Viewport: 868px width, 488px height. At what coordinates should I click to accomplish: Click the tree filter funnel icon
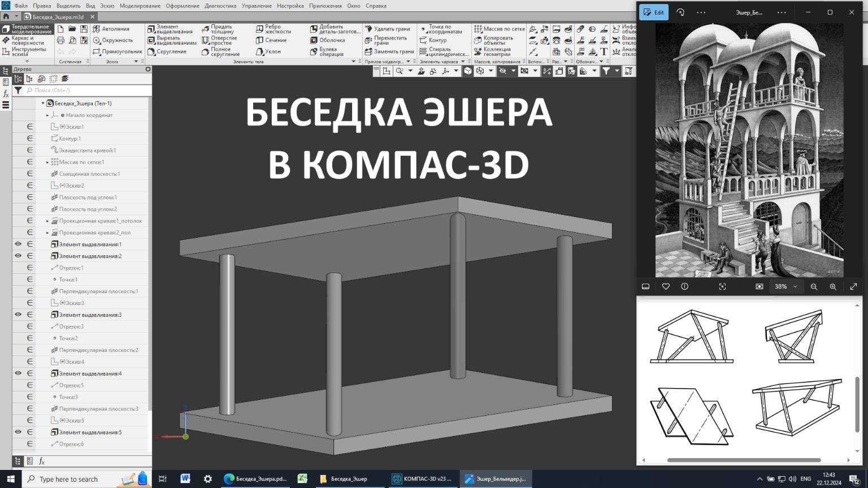18,90
